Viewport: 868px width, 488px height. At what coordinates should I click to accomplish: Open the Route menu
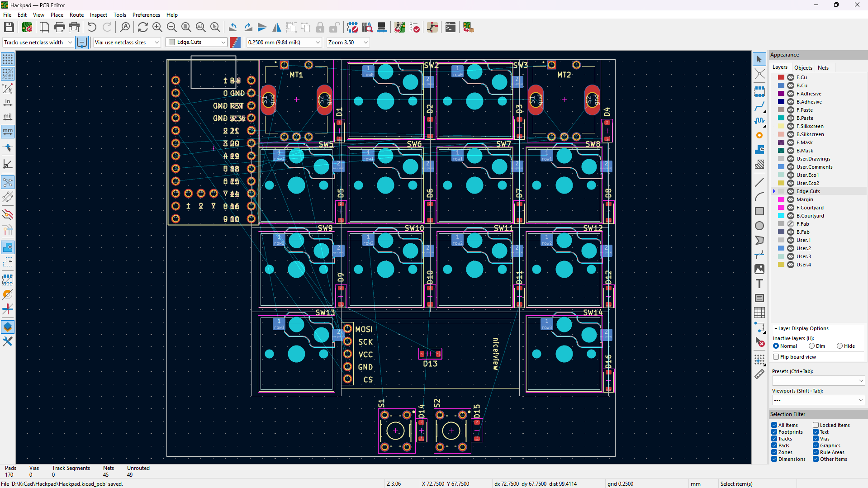[x=76, y=14]
